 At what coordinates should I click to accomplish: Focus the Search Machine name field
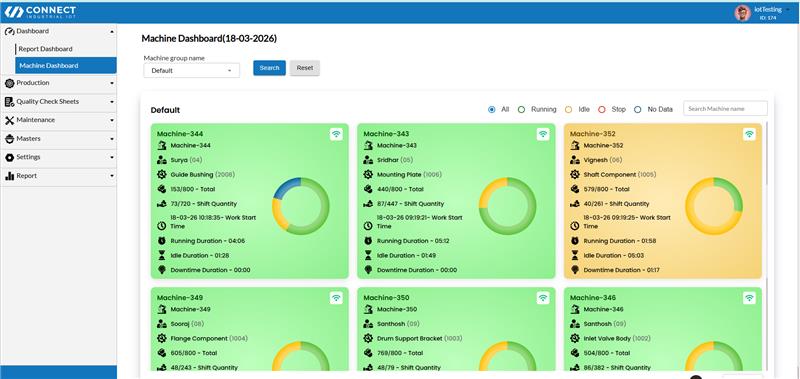[x=725, y=109]
